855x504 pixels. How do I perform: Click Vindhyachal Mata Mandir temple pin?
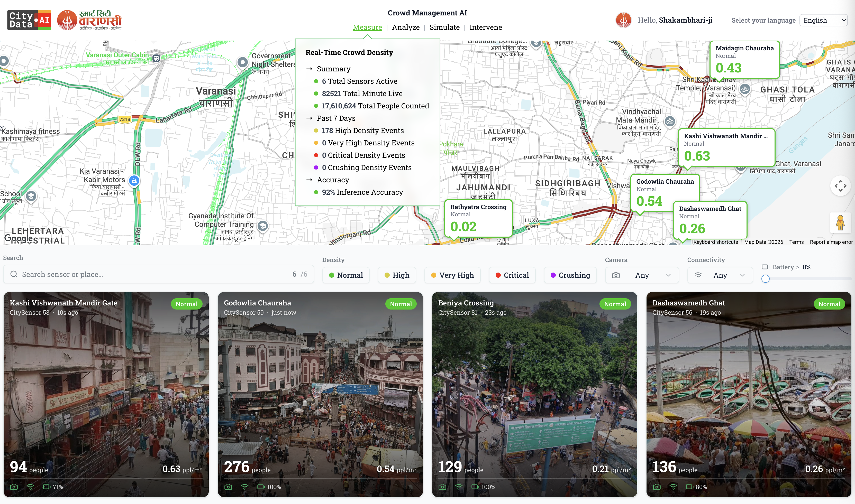[x=670, y=121]
